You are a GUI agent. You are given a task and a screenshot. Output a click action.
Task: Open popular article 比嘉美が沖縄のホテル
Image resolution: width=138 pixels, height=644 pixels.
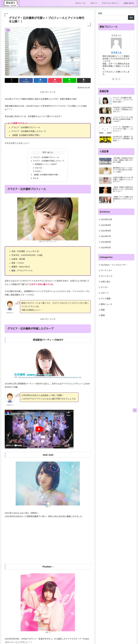coord(116,180)
